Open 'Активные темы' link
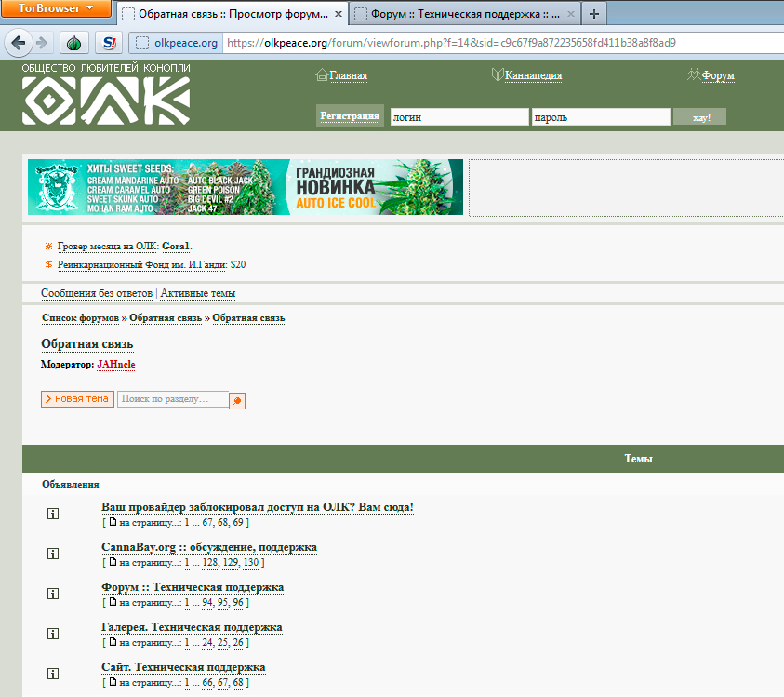The width and height of the screenshot is (784, 697). coord(198,293)
